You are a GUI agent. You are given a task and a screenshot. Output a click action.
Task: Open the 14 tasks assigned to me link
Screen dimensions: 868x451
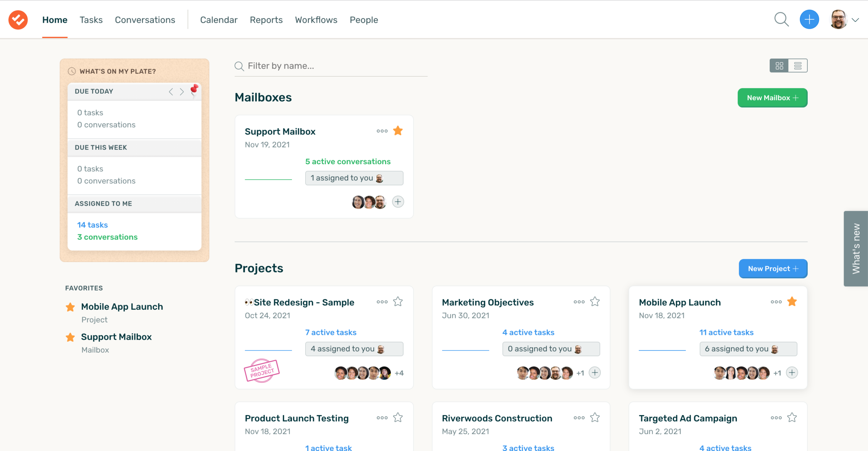[x=92, y=224]
